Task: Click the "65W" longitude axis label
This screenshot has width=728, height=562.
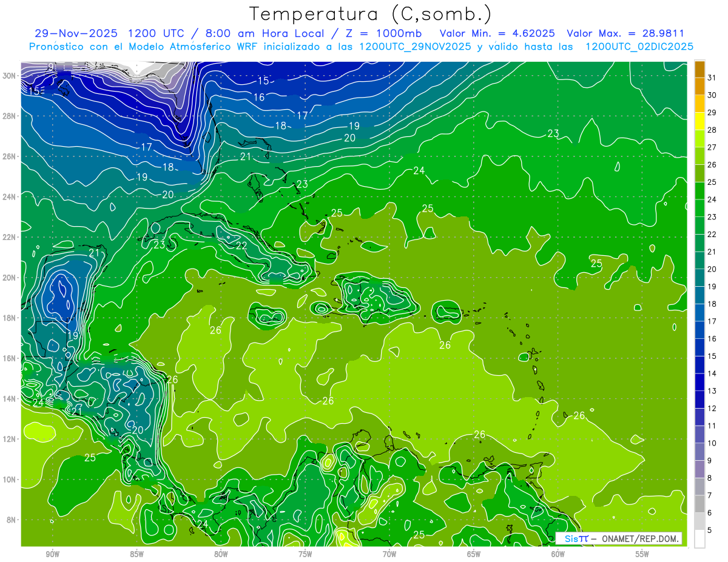Action: pyautogui.click(x=474, y=554)
